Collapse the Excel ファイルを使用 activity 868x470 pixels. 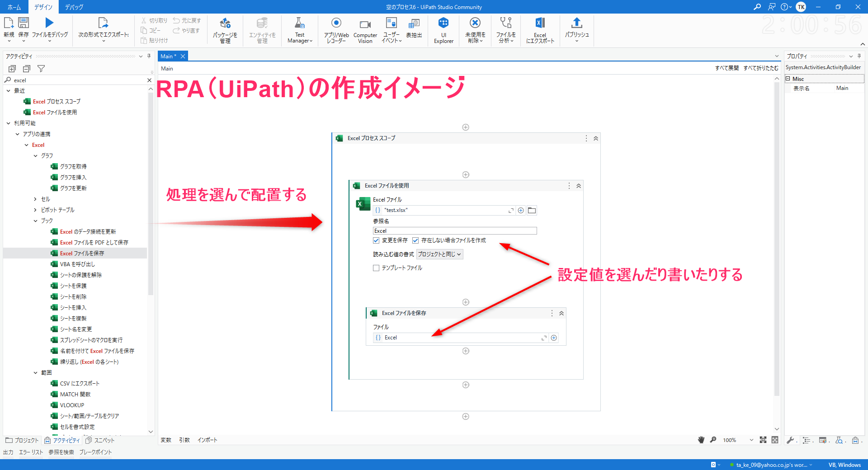pos(579,186)
